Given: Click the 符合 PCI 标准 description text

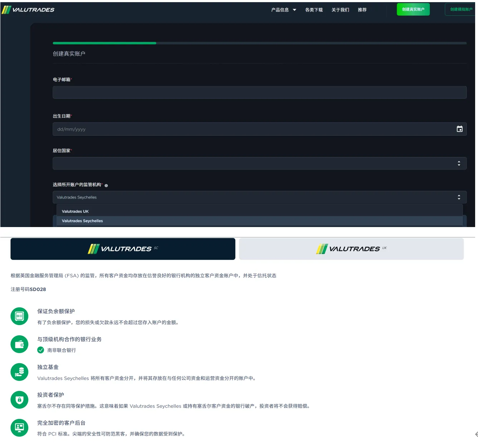Looking at the screenshot, I should 111,434.
